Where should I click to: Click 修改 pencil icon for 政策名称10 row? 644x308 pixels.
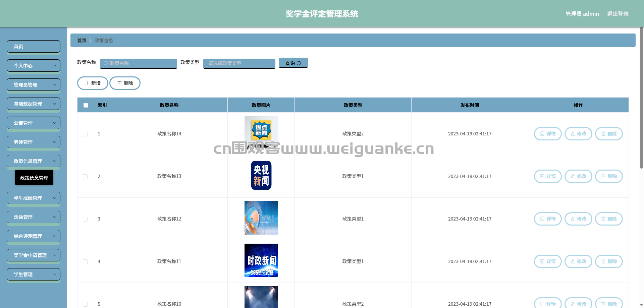pos(573,304)
